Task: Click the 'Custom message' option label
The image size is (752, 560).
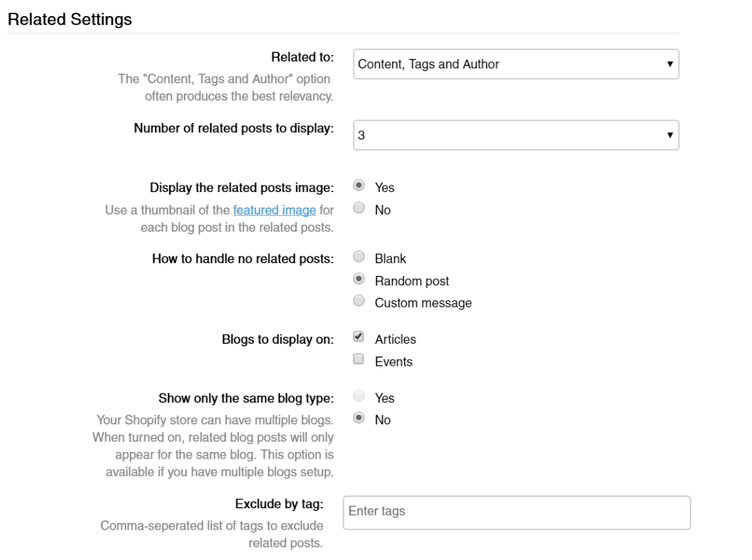Action: click(x=423, y=303)
